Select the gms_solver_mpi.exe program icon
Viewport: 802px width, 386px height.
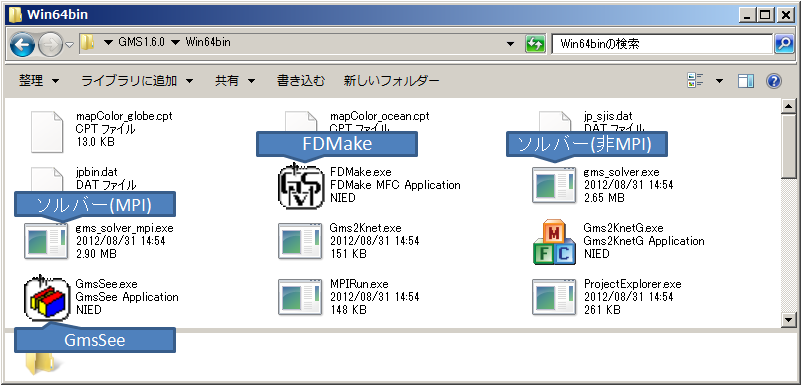point(46,240)
